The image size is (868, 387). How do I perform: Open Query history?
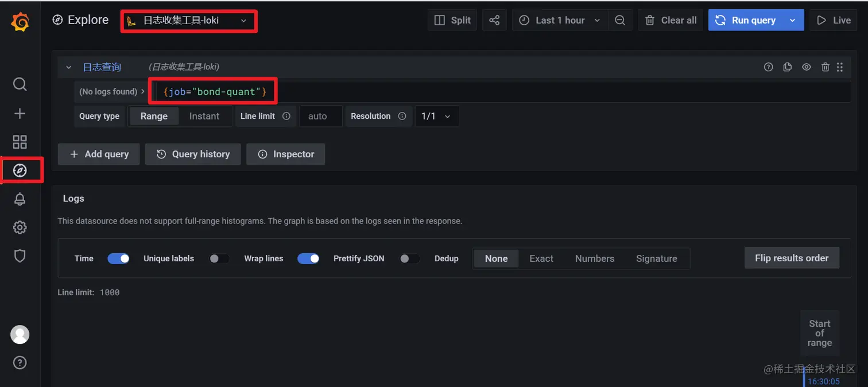[x=193, y=154]
